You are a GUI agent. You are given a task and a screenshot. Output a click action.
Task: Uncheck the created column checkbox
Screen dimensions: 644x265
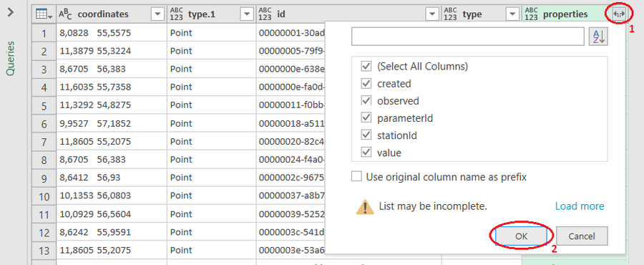tap(366, 83)
